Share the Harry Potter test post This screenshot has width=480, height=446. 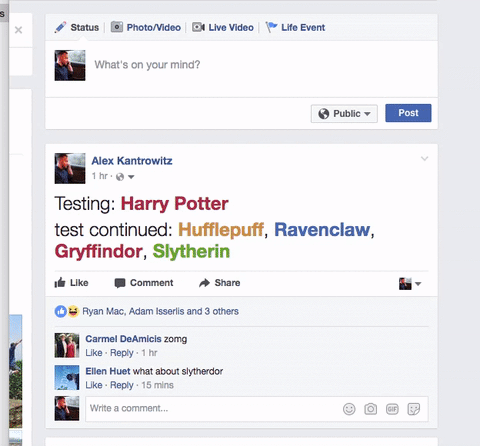pos(219,283)
